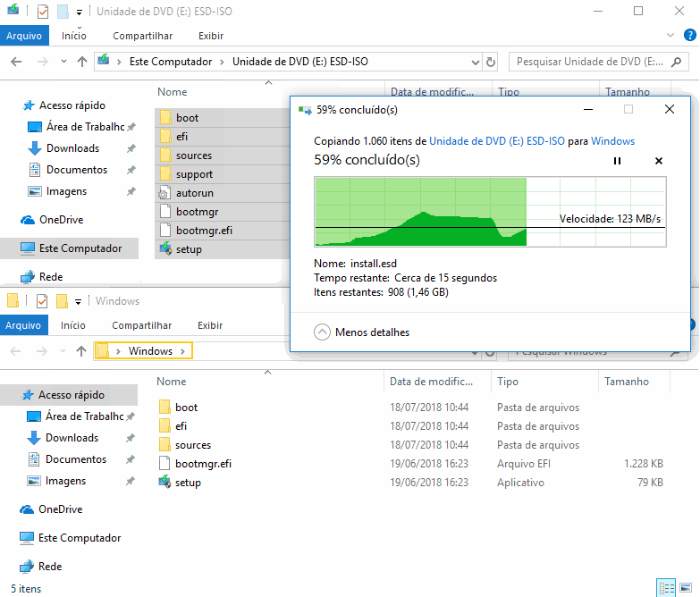Open Exibir tab in DVD window
Viewport: 700px width, 597px height.
click(x=211, y=36)
